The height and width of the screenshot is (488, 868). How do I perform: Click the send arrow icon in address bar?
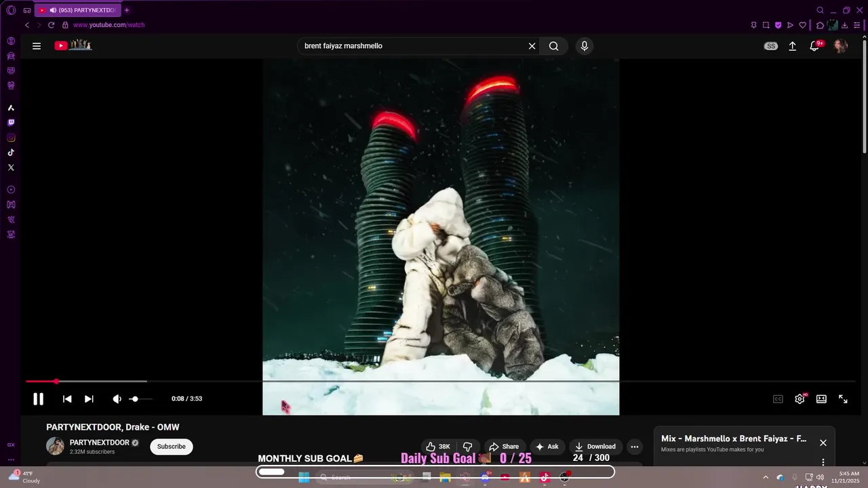click(x=790, y=25)
